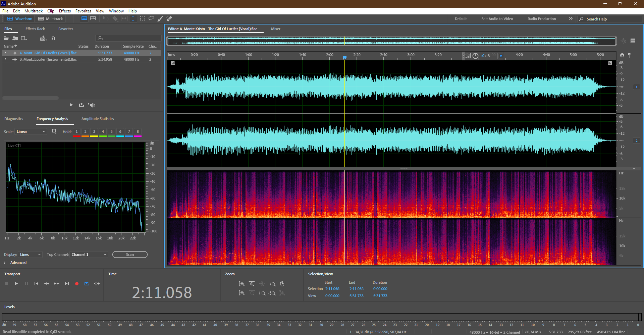This screenshot has width=644, height=335.
Task: Click the HUD volume knob icon
Action: [475, 56]
